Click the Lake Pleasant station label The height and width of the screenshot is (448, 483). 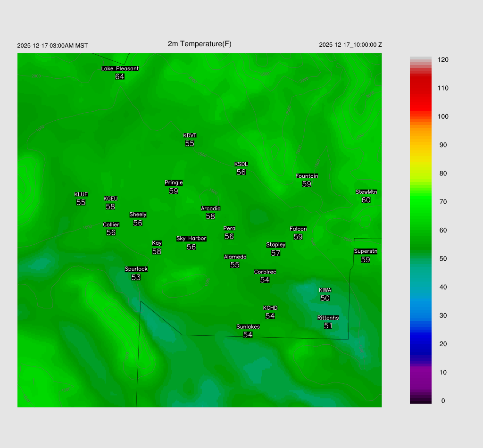120,68
